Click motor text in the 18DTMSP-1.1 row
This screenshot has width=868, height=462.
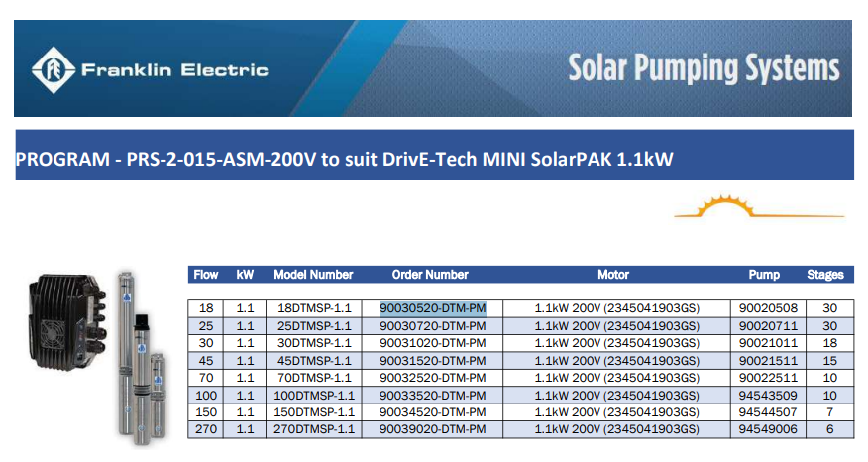(x=616, y=308)
